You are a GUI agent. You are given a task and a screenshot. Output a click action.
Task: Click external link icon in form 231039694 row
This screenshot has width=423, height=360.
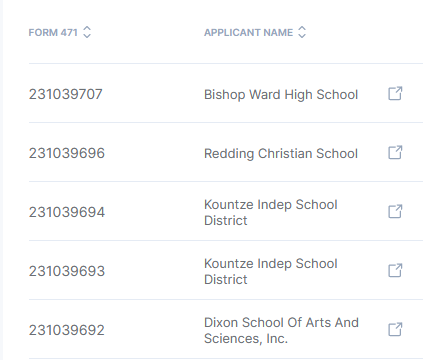tap(395, 212)
